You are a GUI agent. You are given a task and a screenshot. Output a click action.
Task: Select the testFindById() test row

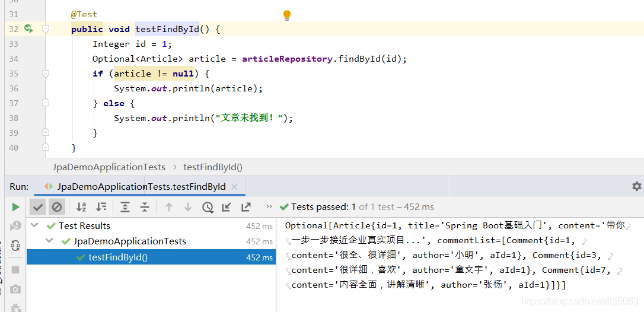click(151, 257)
